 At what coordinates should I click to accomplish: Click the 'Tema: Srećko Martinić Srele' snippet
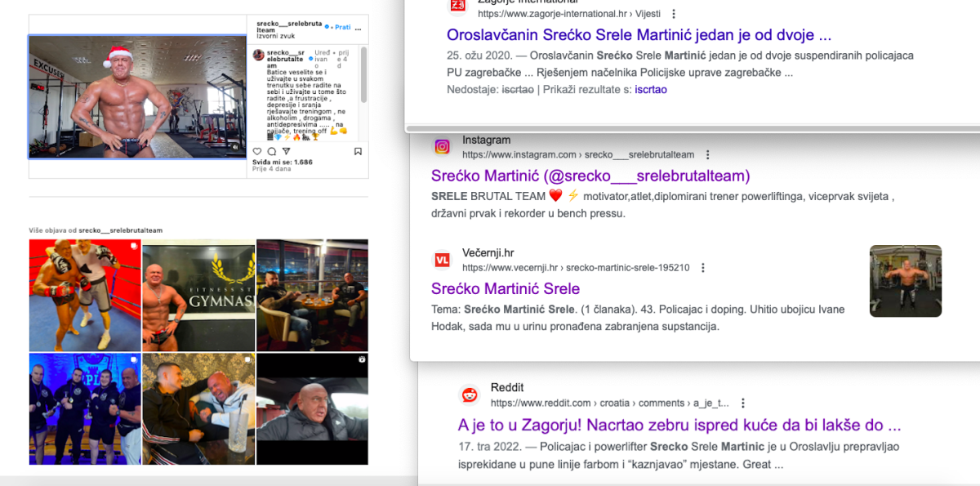pyautogui.click(x=638, y=318)
